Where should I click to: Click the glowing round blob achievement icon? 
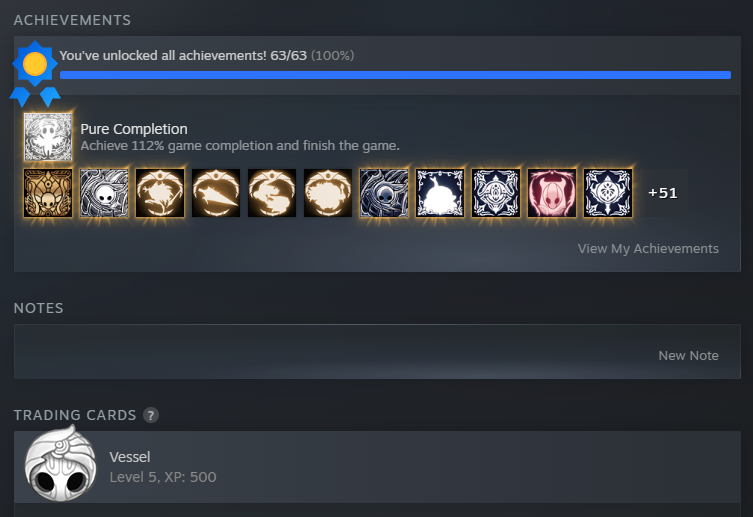(x=328, y=192)
